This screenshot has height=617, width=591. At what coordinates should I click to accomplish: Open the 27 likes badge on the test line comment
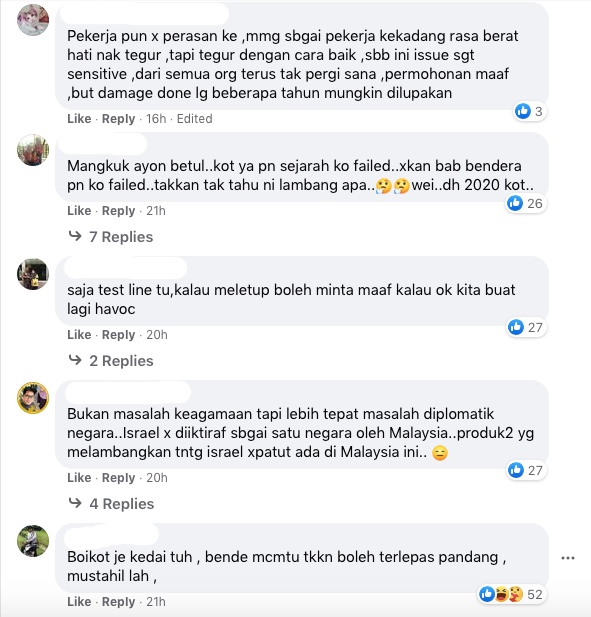[526, 327]
